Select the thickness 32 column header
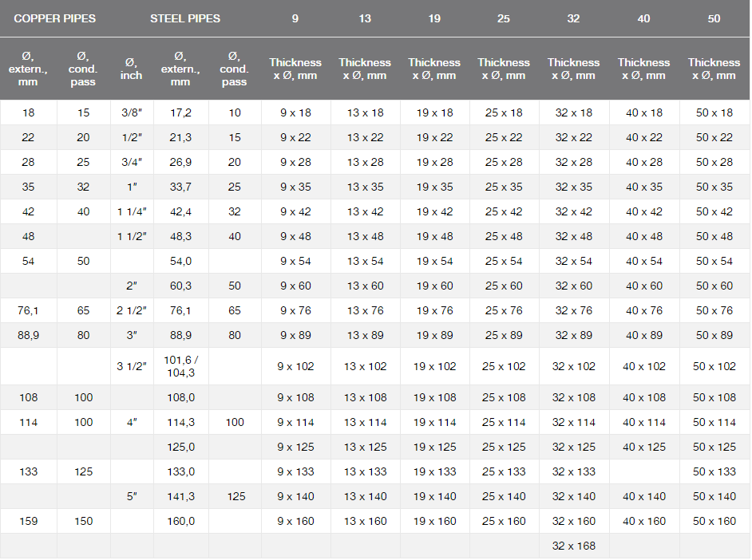 [573, 18]
